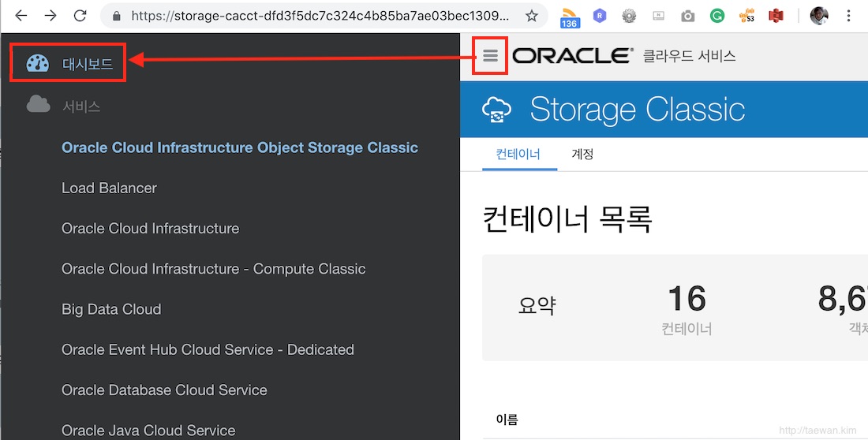Bookmark page with star icon
Screen dimensions: 868x440
pos(531,16)
